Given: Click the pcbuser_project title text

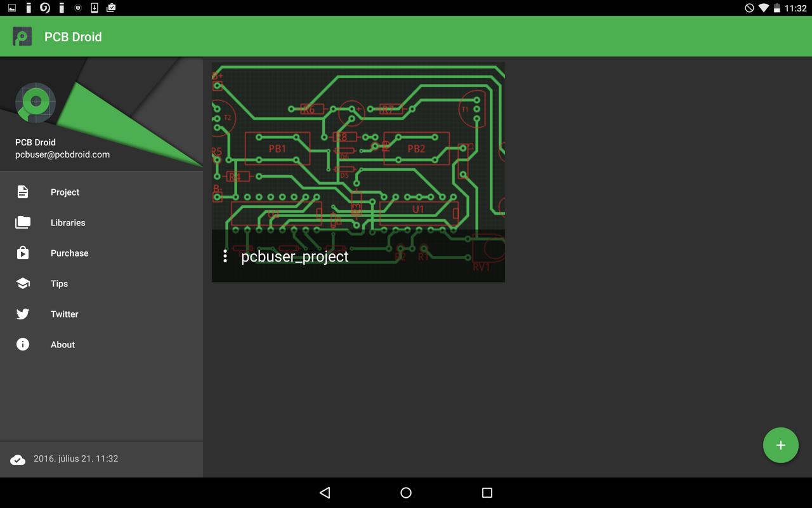Looking at the screenshot, I should click(x=295, y=257).
